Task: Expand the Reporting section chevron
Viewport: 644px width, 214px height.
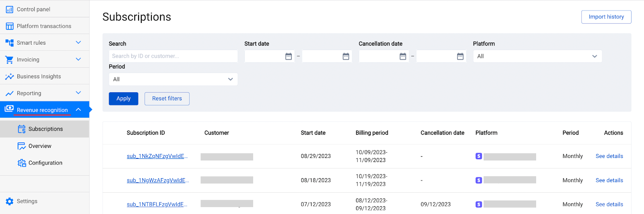Action: click(x=78, y=93)
